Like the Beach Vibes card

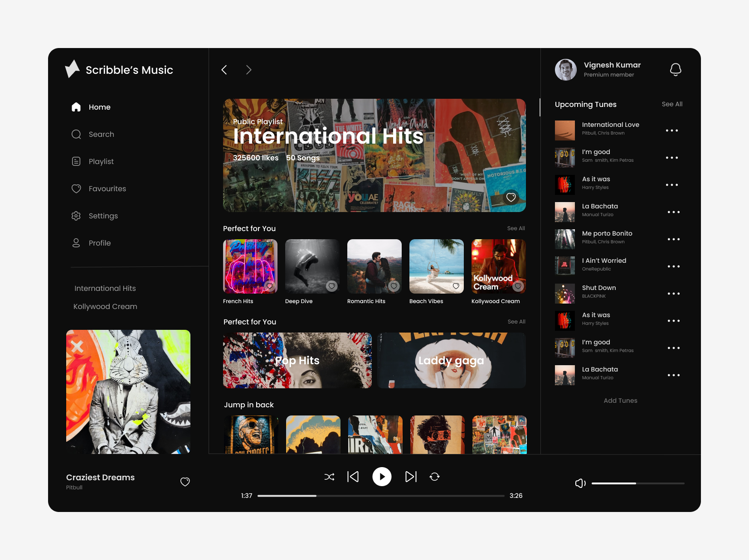click(456, 286)
